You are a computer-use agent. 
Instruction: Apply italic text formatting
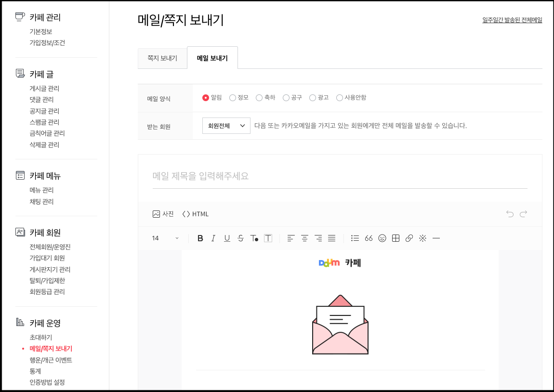click(213, 238)
